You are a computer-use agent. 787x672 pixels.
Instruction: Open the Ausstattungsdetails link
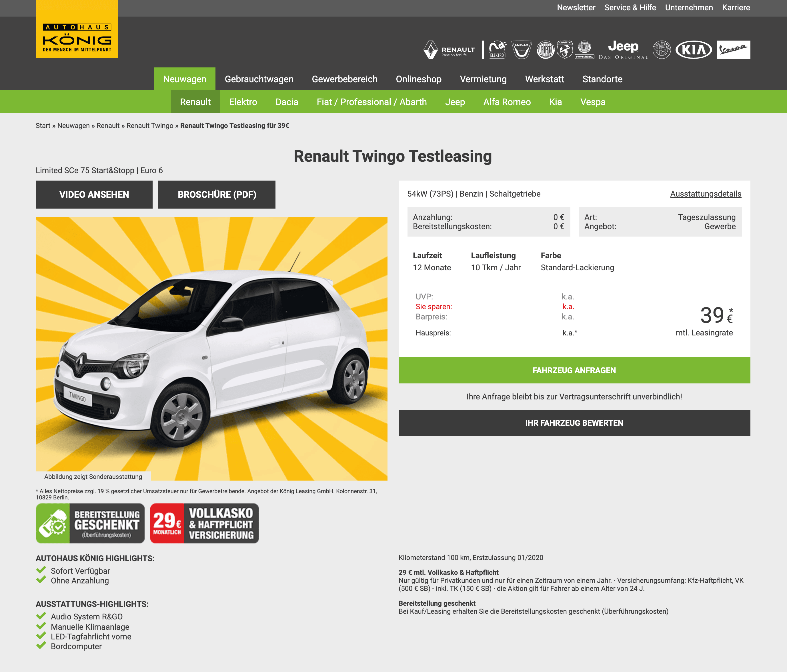pyautogui.click(x=705, y=194)
